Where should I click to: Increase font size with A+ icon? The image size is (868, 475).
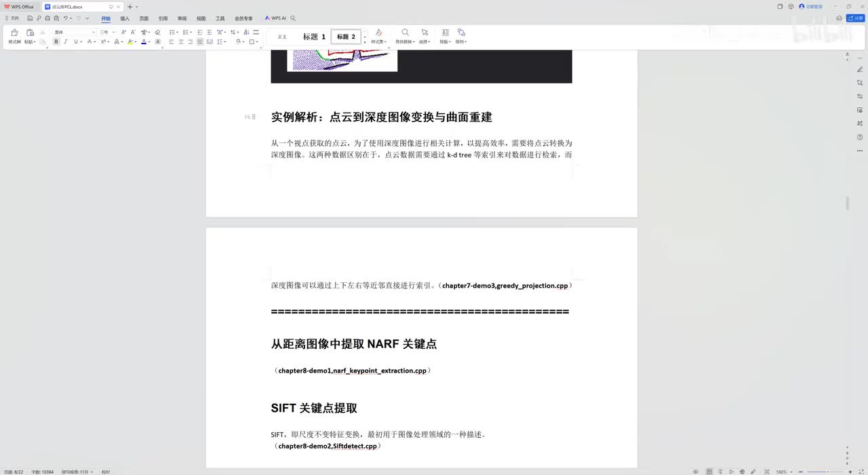pyautogui.click(x=123, y=32)
